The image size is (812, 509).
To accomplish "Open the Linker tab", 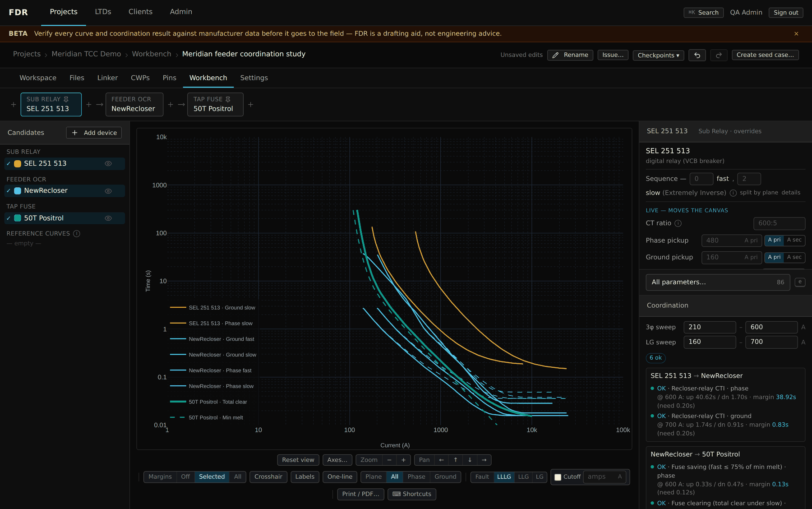I will [x=107, y=78].
